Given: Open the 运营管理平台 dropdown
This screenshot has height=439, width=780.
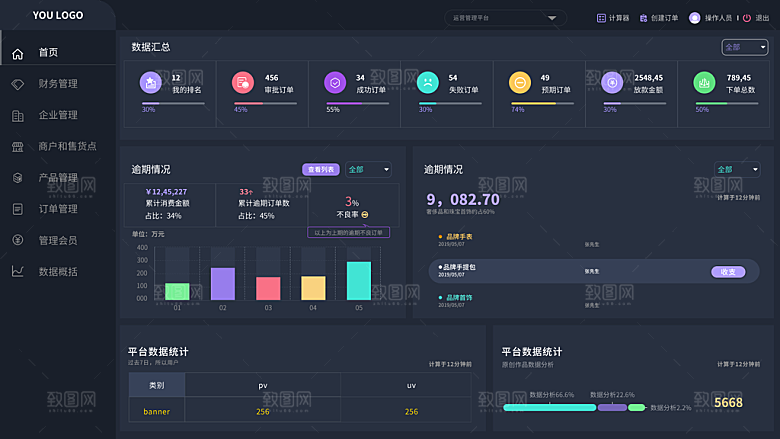Looking at the screenshot, I should tap(505, 18).
